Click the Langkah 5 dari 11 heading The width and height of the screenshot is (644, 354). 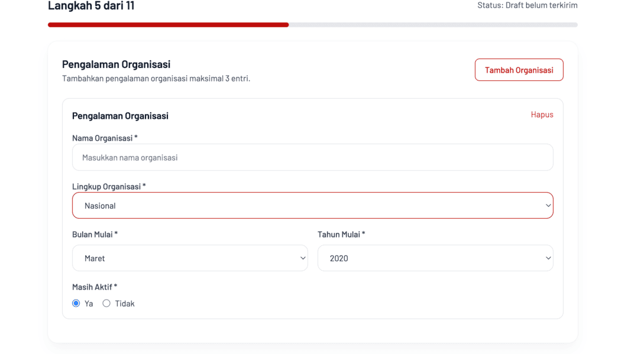(91, 6)
